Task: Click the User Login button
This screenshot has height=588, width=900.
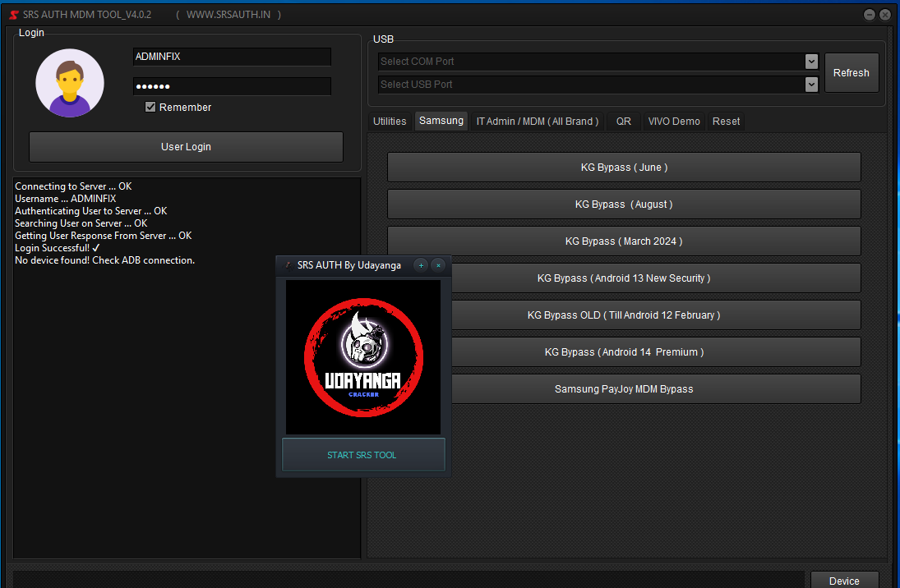Action: tap(186, 147)
